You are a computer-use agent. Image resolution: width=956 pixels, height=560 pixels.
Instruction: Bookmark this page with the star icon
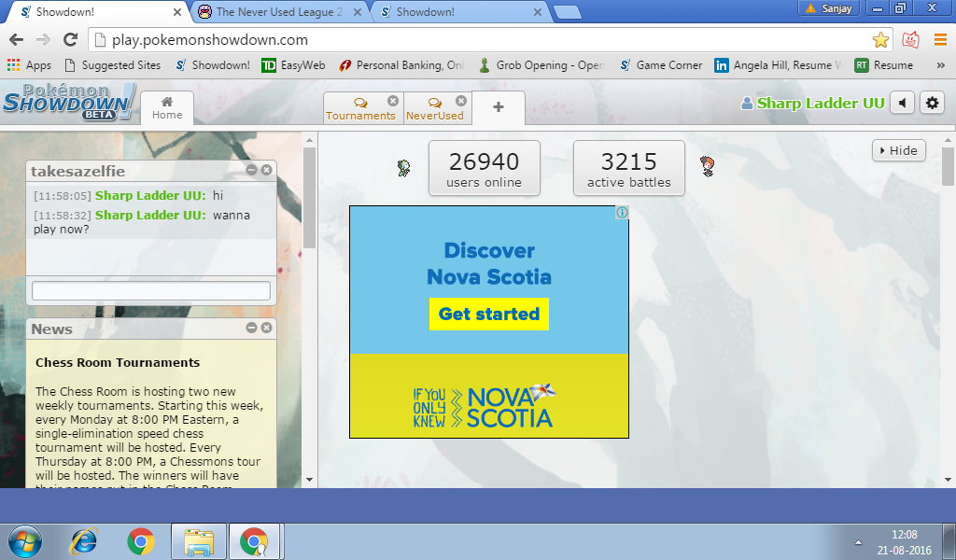pyautogui.click(x=880, y=40)
